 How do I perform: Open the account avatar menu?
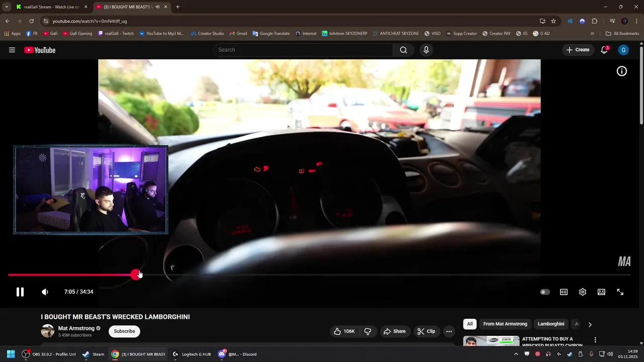(x=623, y=50)
